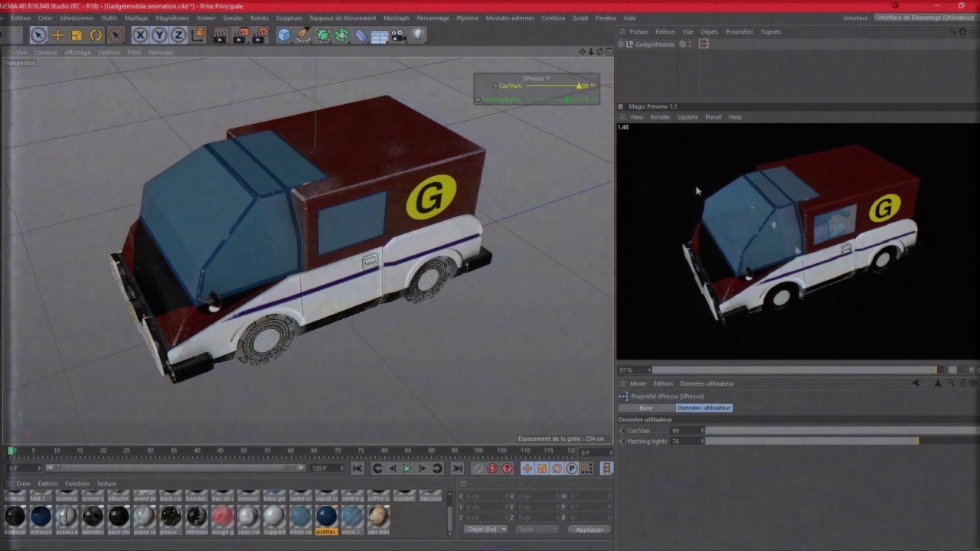Toggle the X axis lock
Image resolution: width=980 pixels, height=551 pixels.
point(141,34)
